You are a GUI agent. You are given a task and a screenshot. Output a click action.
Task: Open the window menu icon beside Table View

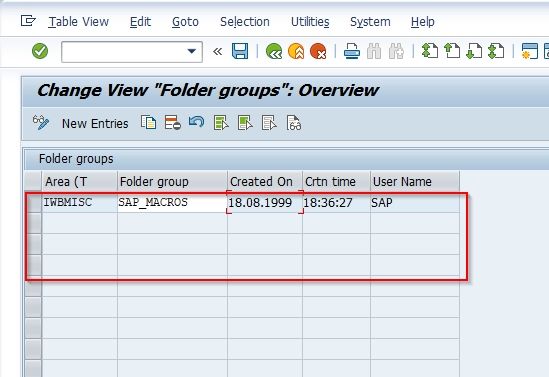point(28,21)
